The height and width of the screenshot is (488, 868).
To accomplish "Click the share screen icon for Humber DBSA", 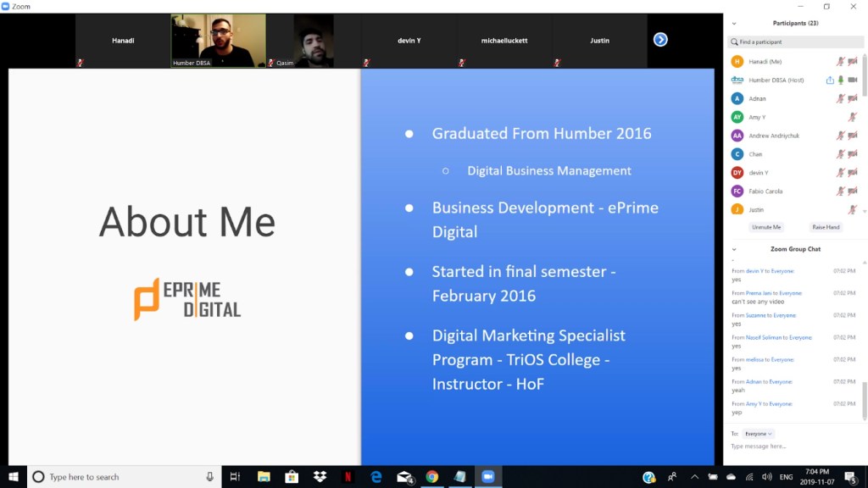I will pyautogui.click(x=830, y=80).
